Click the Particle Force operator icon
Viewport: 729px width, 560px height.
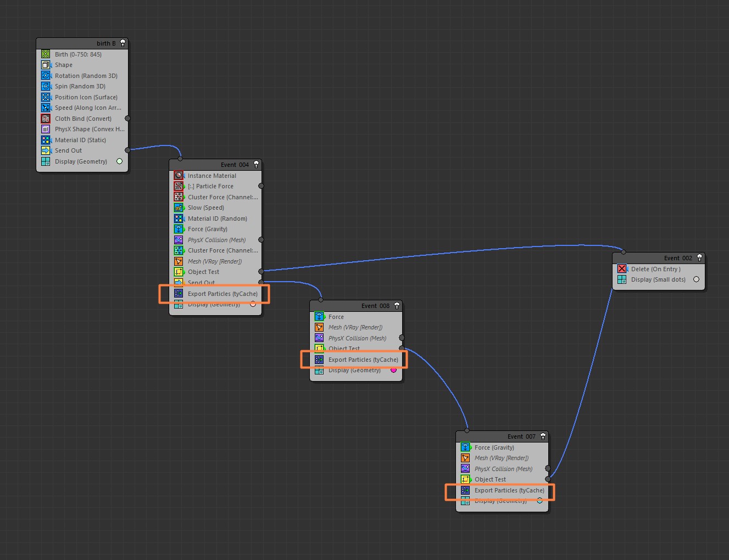click(179, 186)
